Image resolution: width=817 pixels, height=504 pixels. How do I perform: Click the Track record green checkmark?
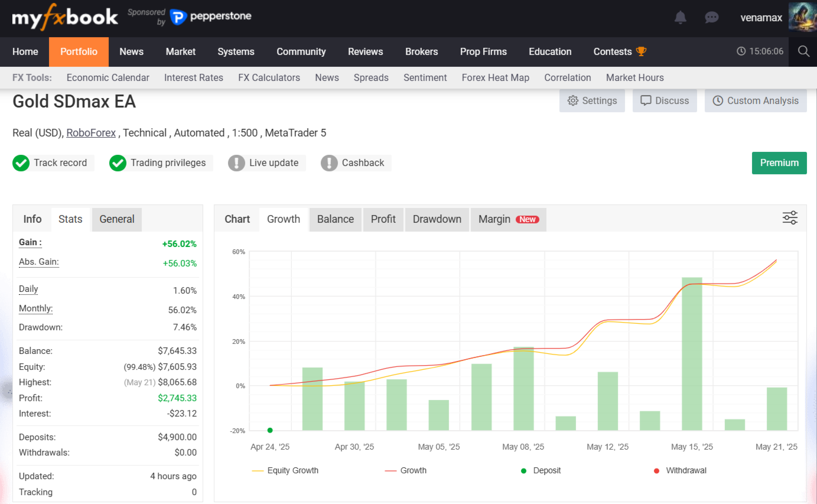click(21, 163)
